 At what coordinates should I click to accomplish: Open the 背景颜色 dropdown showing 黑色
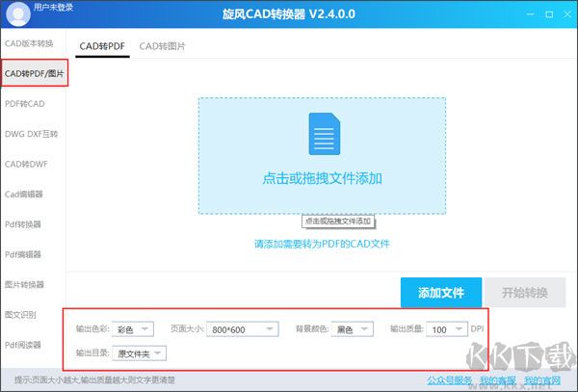(352, 329)
